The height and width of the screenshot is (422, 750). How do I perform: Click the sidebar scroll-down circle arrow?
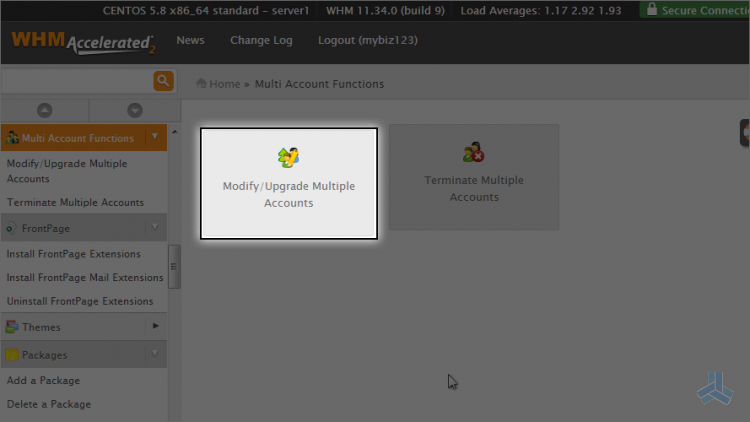135,111
